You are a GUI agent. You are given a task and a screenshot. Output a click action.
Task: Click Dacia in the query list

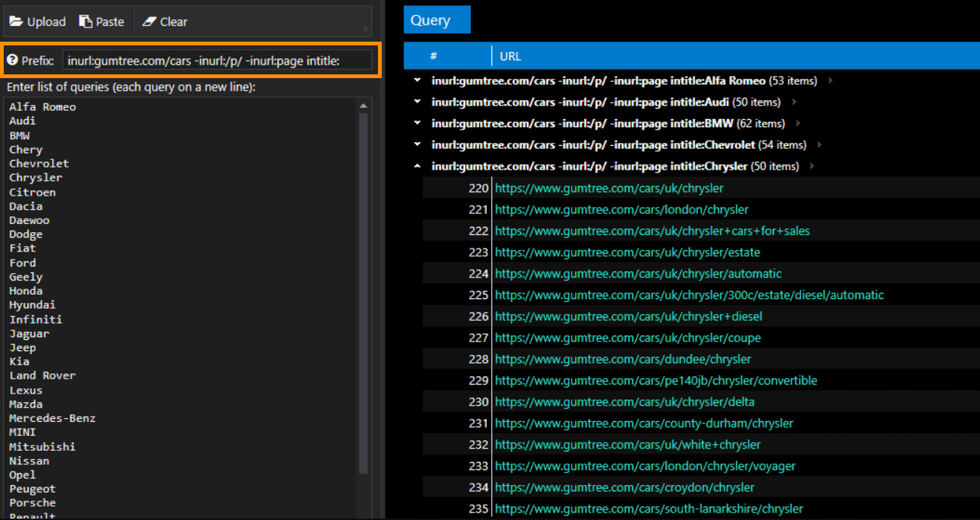pyautogui.click(x=25, y=206)
